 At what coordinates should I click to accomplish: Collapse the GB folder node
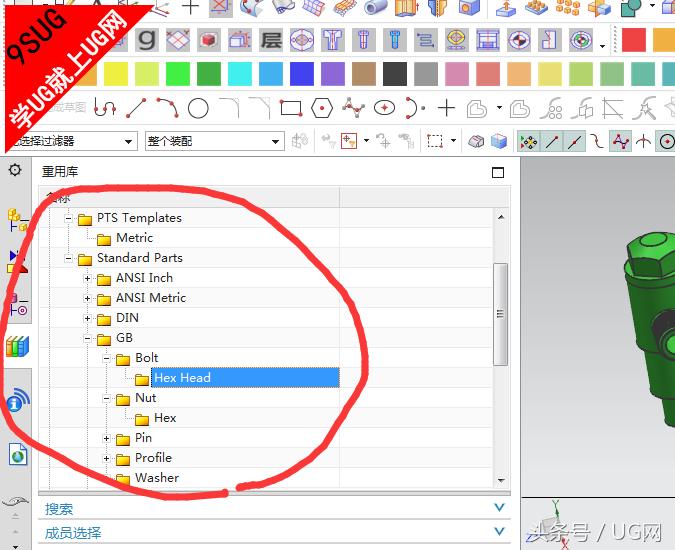(x=88, y=338)
